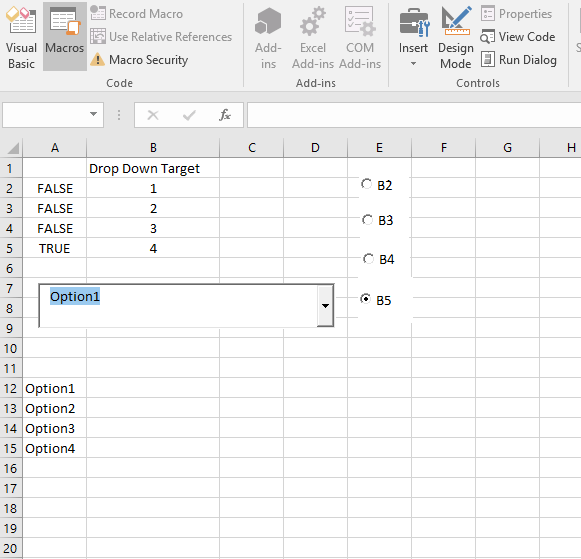Screen dimensions: 581x559
Task: Click the formula bar options handle dots
Action: click(119, 115)
